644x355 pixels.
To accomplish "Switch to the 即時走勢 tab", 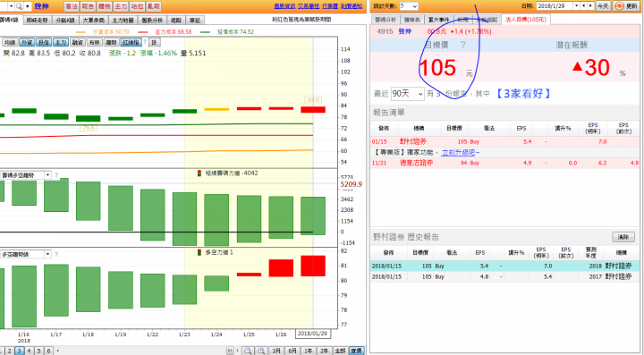I will tap(37, 20).
